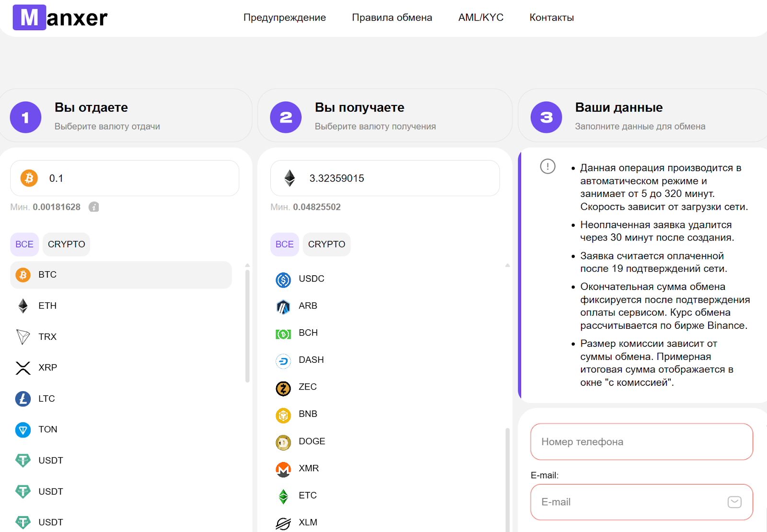Select the Zcash ZEC icon to receive
This screenshot has height=532, width=767.
click(x=283, y=388)
